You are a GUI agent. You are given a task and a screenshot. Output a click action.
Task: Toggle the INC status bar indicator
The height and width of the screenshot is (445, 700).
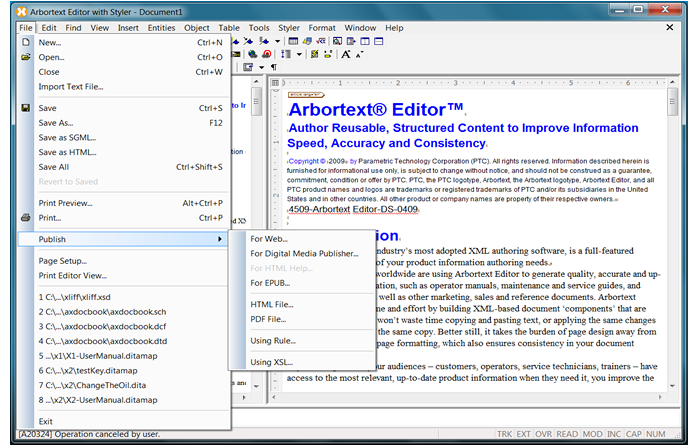click(x=614, y=434)
